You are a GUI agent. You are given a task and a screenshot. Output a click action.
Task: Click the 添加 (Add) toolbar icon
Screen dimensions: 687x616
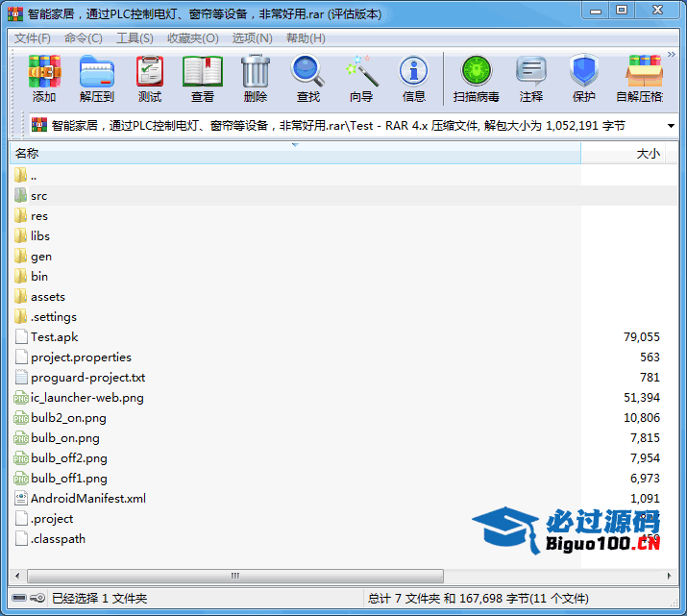[44, 79]
